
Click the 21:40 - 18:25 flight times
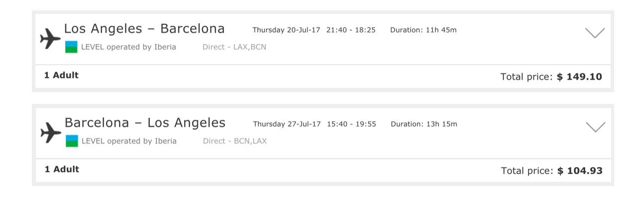coord(351,30)
